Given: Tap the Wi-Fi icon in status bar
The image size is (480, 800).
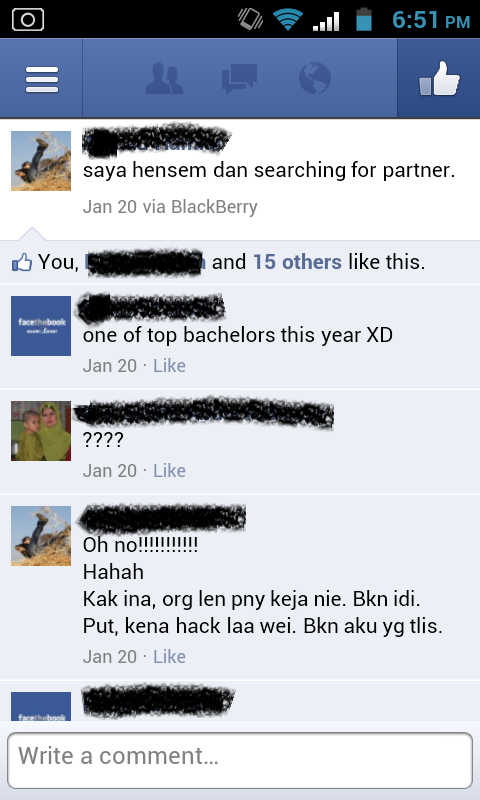Looking at the screenshot, I should [x=288, y=20].
